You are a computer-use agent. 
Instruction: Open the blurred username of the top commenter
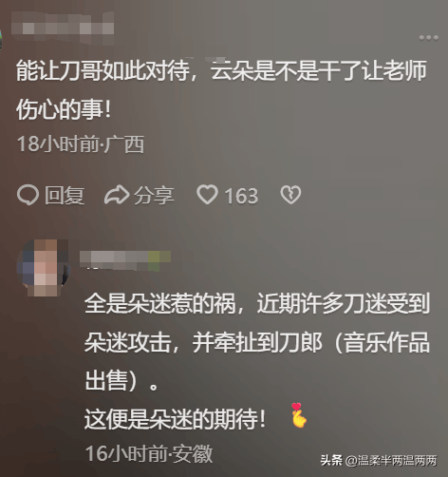pos(63,28)
